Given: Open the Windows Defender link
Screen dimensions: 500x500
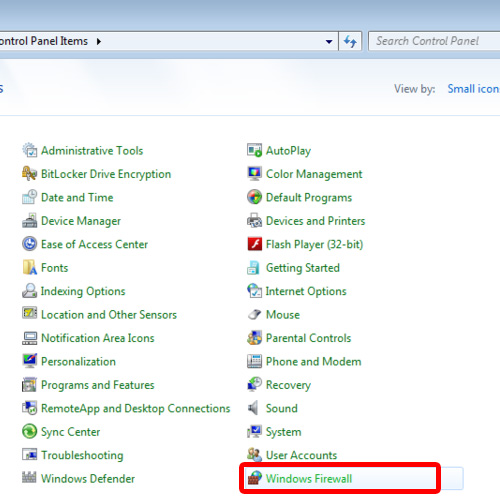Looking at the screenshot, I should coord(88,479).
